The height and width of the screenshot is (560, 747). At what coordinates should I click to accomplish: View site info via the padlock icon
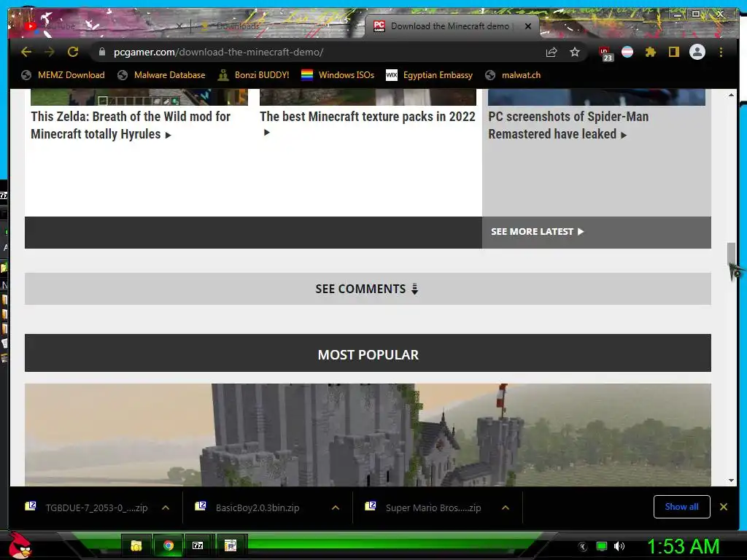click(102, 52)
